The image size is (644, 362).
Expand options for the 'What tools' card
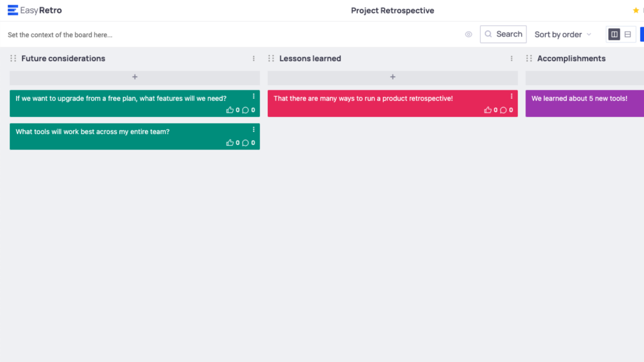(253, 129)
